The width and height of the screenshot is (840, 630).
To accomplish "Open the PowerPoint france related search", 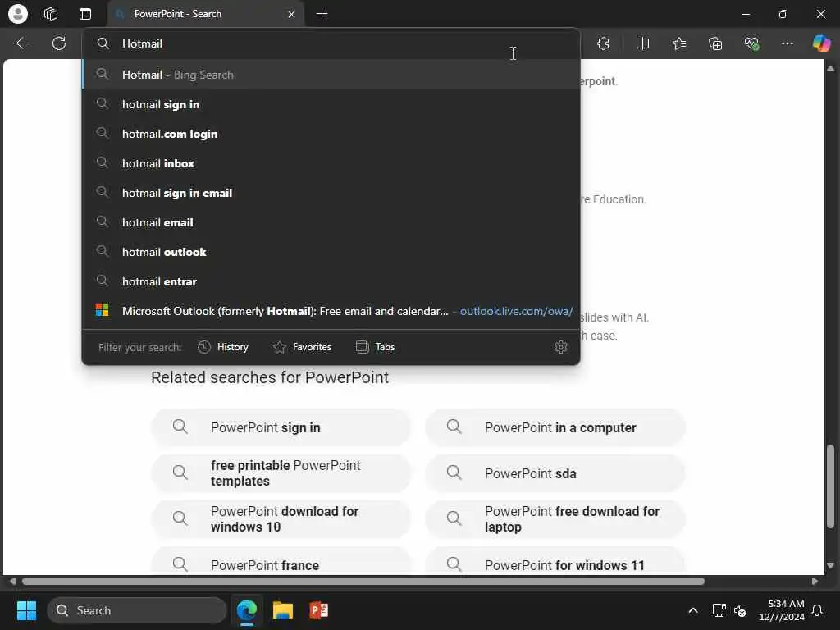I will [281, 563].
